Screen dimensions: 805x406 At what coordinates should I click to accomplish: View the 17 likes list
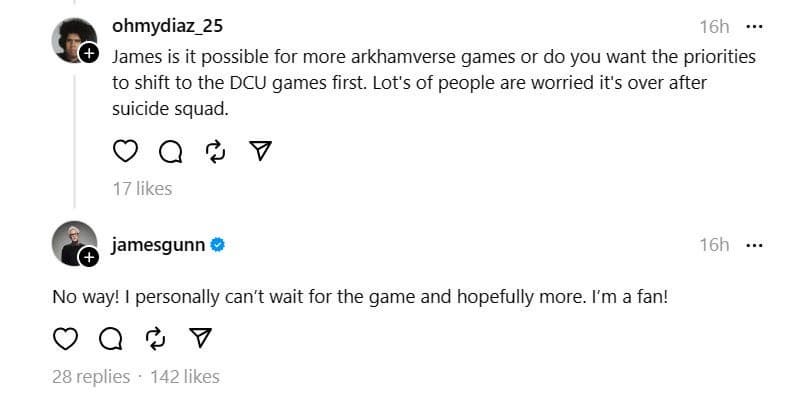click(142, 188)
